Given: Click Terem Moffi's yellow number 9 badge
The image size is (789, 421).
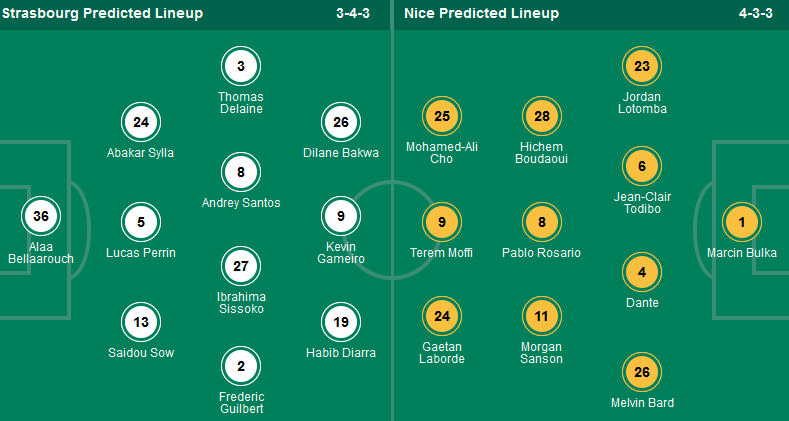Looking at the screenshot, I should point(441,222).
